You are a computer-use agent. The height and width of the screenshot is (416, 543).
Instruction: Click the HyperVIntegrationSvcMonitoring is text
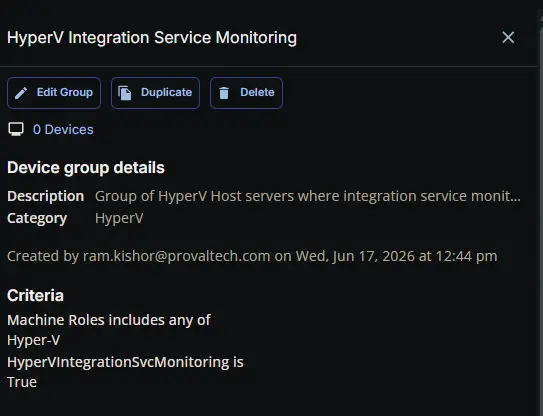pos(125,362)
